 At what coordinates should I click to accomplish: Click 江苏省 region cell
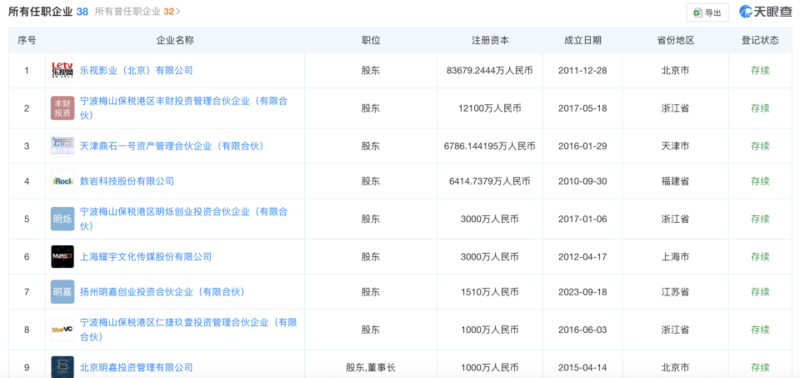pyautogui.click(x=676, y=292)
